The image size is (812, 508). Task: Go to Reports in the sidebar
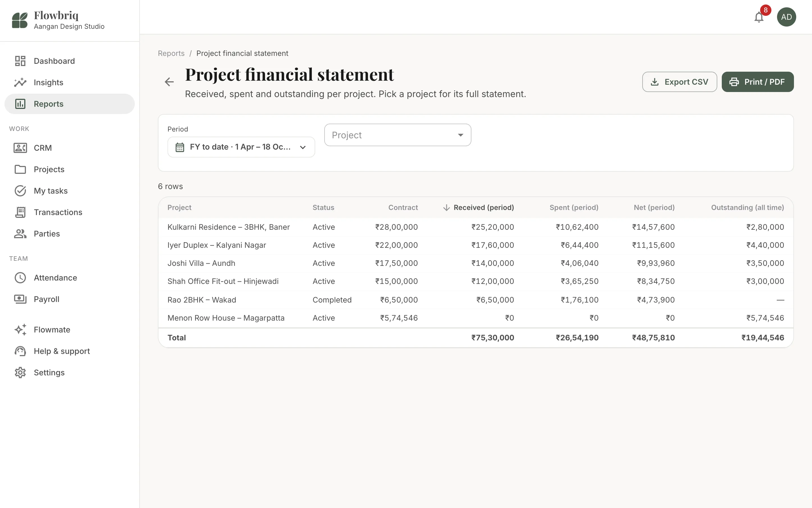click(x=69, y=104)
